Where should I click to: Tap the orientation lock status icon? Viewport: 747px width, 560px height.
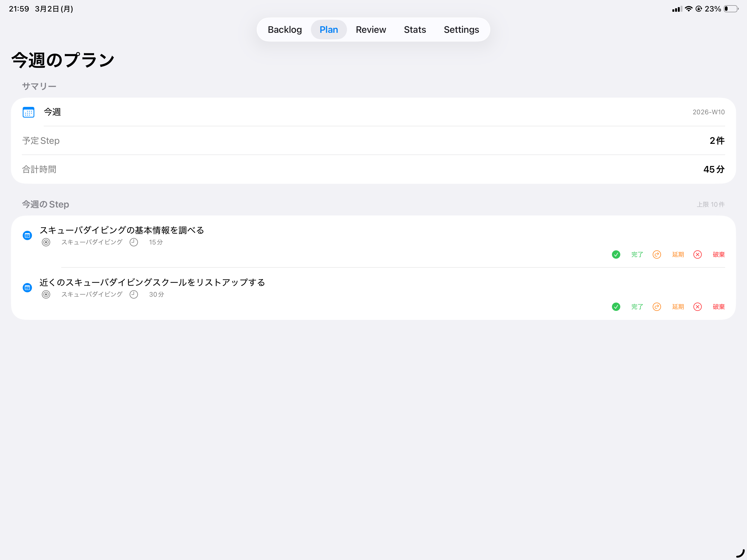click(699, 9)
